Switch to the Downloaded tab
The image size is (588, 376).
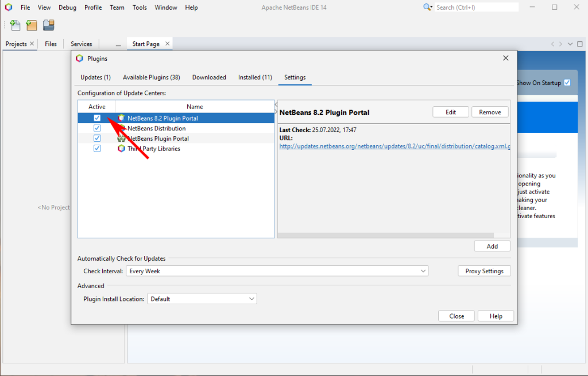209,77
